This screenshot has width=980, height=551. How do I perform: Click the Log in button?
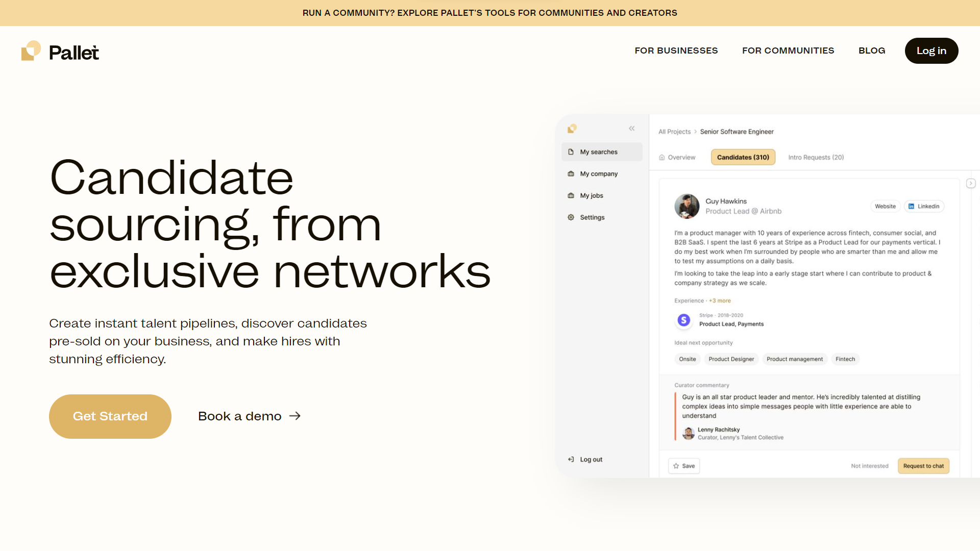pyautogui.click(x=931, y=51)
